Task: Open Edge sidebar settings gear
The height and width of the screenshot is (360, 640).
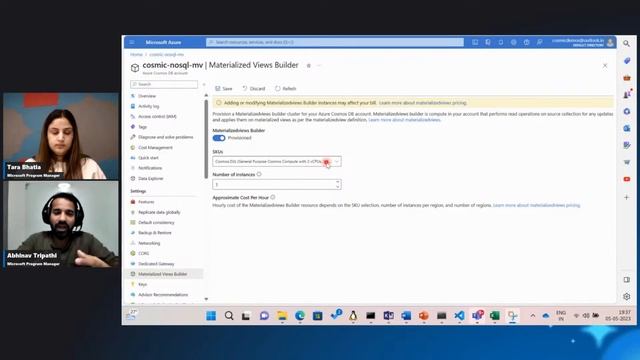Action: point(627,297)
